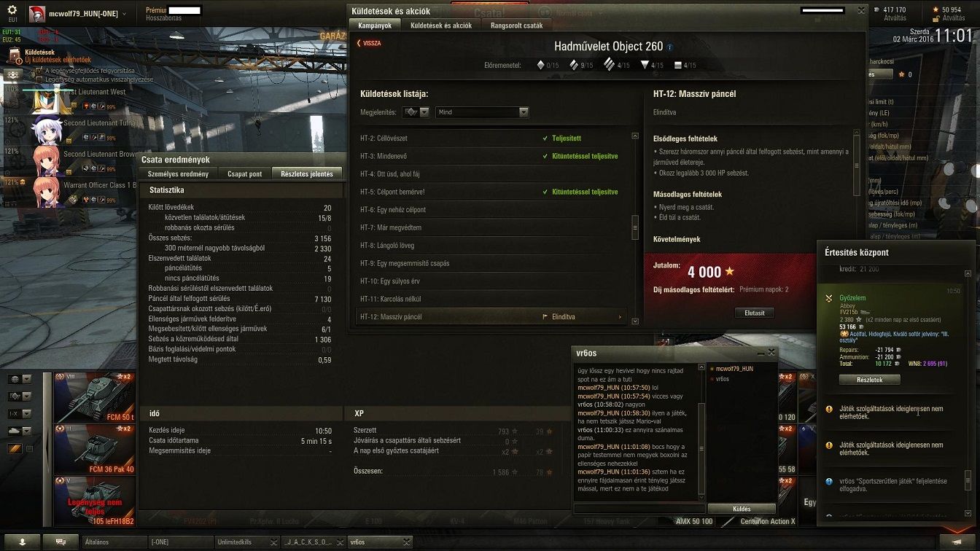Open the settings gear menu
The height and width of the screenshot is (551, 980).
(12, 10)
